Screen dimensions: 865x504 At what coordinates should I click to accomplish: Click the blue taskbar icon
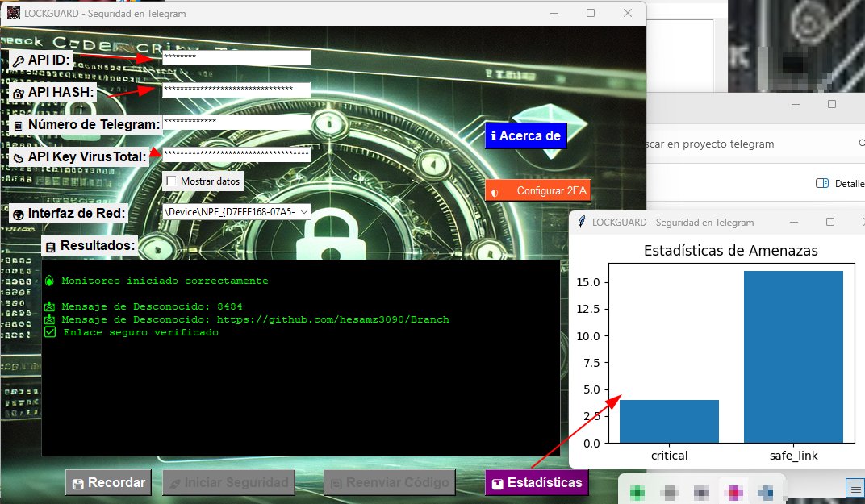pyautogui.click(x=766, y=492)
